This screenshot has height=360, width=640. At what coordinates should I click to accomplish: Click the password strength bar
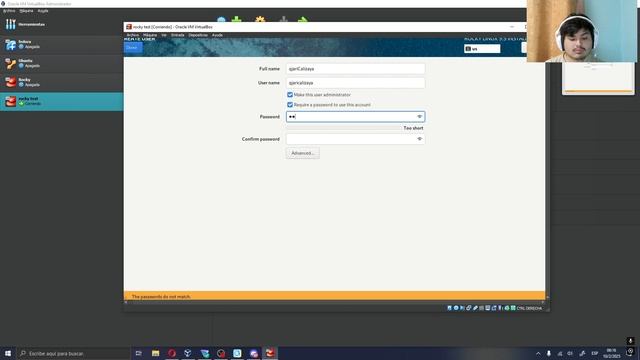tap(344, 128)
